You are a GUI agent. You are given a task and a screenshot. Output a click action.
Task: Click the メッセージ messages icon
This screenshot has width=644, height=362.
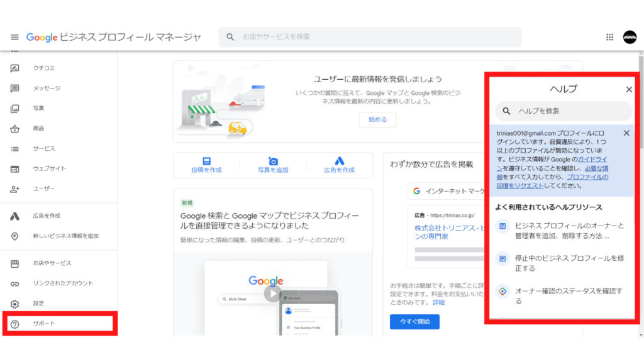tap(15, 88)
